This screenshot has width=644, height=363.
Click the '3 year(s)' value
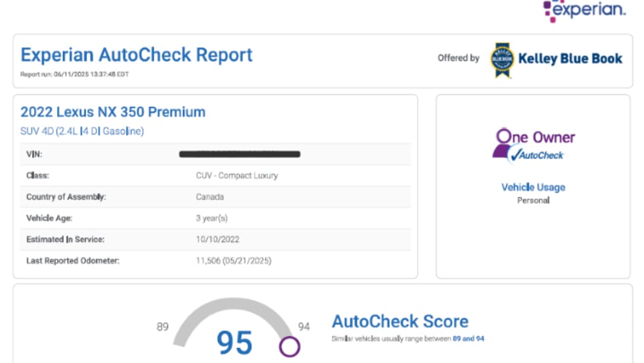(x=212, y=218)
